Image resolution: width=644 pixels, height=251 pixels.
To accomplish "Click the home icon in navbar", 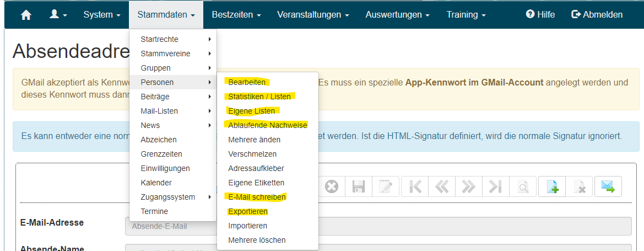I will pyautogui.click(x=26, y=15).
